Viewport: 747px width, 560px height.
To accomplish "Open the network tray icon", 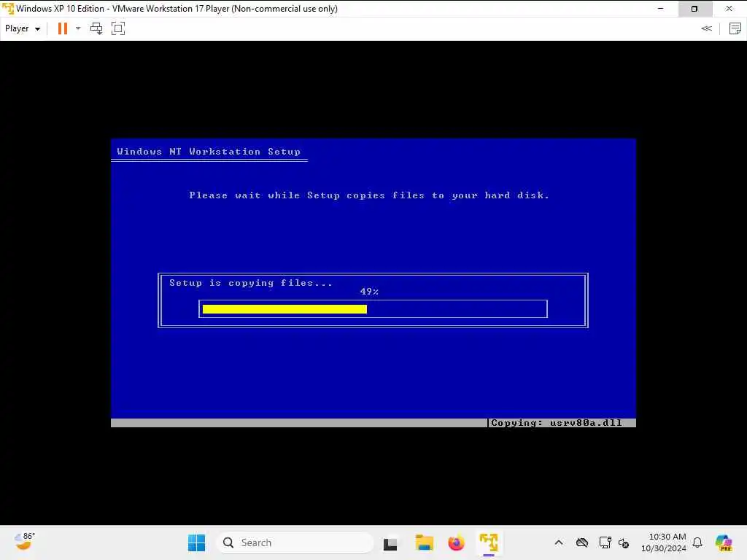I will point(605,542).
